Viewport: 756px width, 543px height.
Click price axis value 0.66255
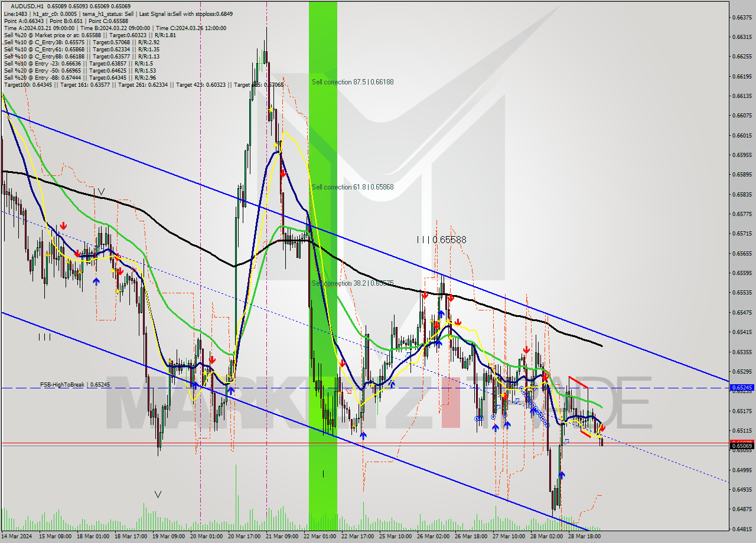coord(742,57)
